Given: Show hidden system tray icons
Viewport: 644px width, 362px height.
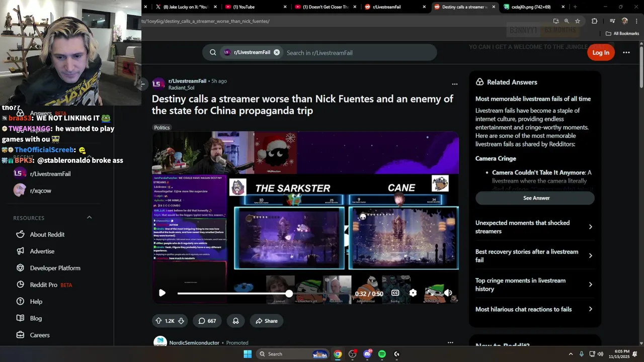Looking at the screenshot, I should coord(571,354).
